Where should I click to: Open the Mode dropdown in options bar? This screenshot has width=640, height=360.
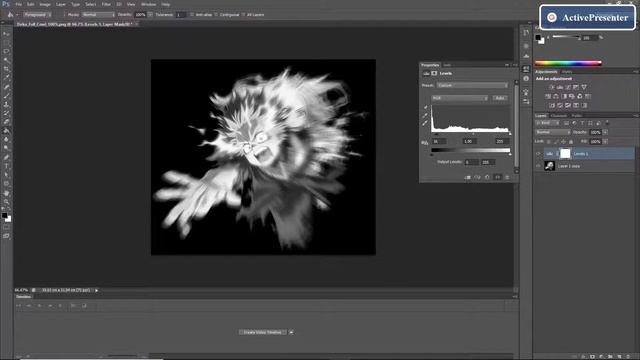coord(98,15)
